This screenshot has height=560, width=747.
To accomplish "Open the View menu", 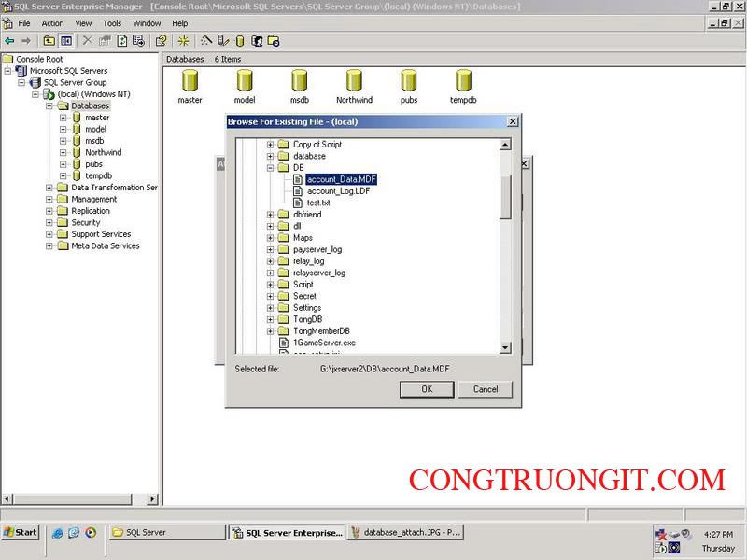I will coord(83,23).
